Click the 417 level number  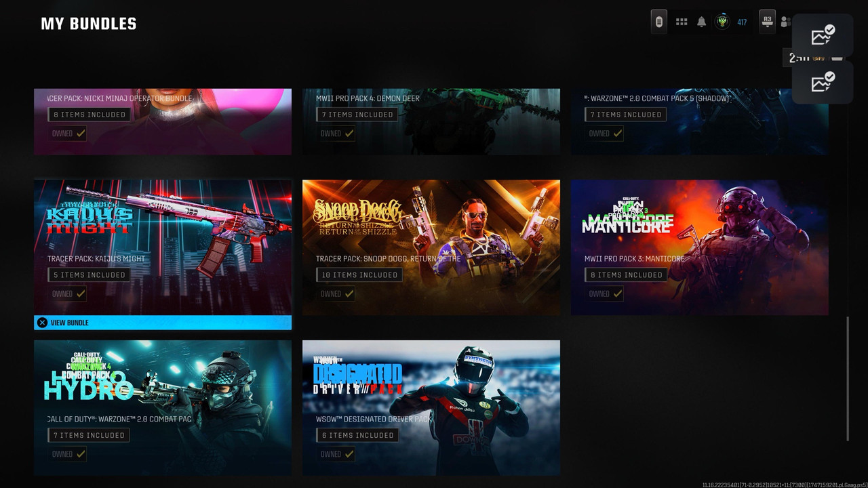742,22
